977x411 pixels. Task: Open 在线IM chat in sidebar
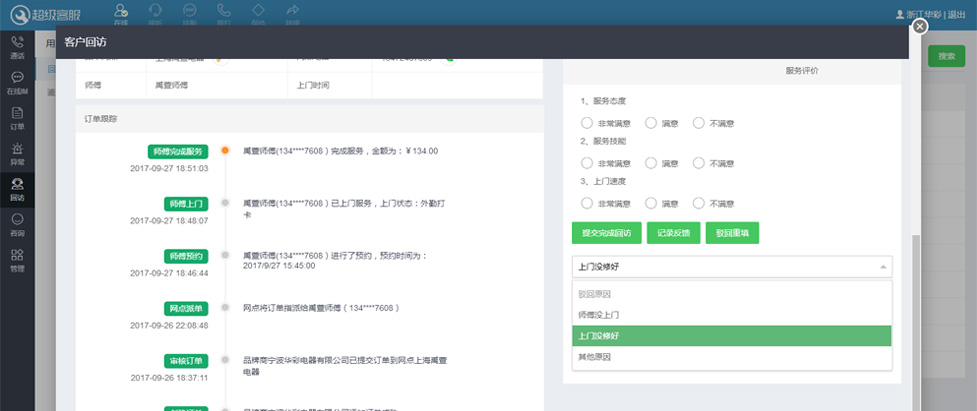coord(17,83)
